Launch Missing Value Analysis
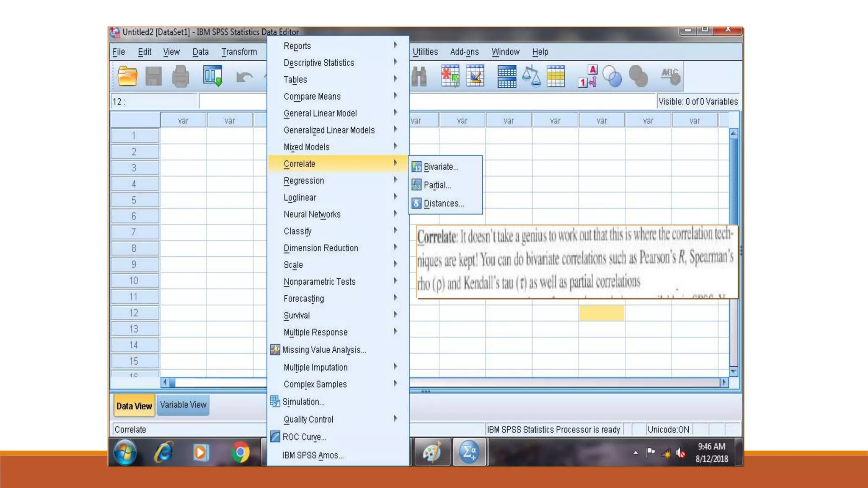868x488 pixels. coord(324,350)
